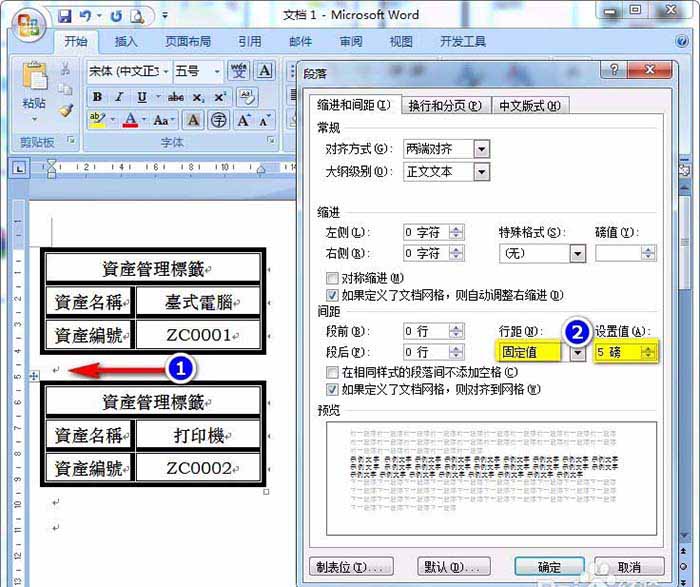The image size is (700, 587).
Task: Toggle bold formatting
Action: (x=97, y=97)
